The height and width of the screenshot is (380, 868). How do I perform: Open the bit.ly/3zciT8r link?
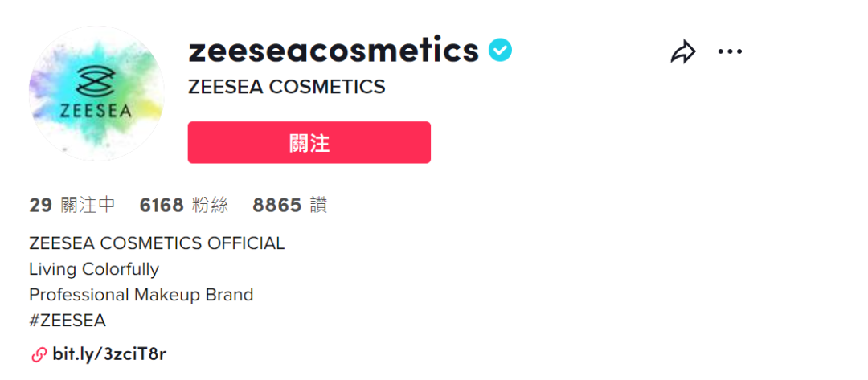pyautogui.click(x=109, y=354)
